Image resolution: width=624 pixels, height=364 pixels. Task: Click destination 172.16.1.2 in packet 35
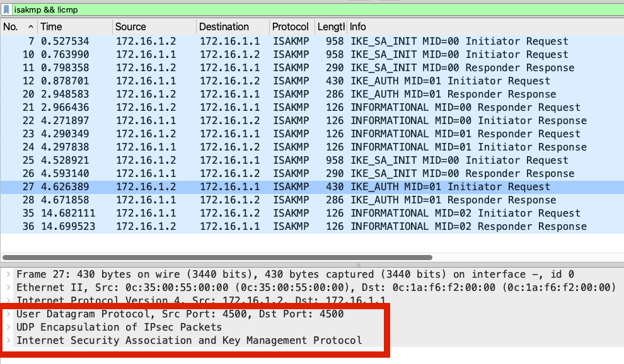pyautogui.click(x=229, y=213)
